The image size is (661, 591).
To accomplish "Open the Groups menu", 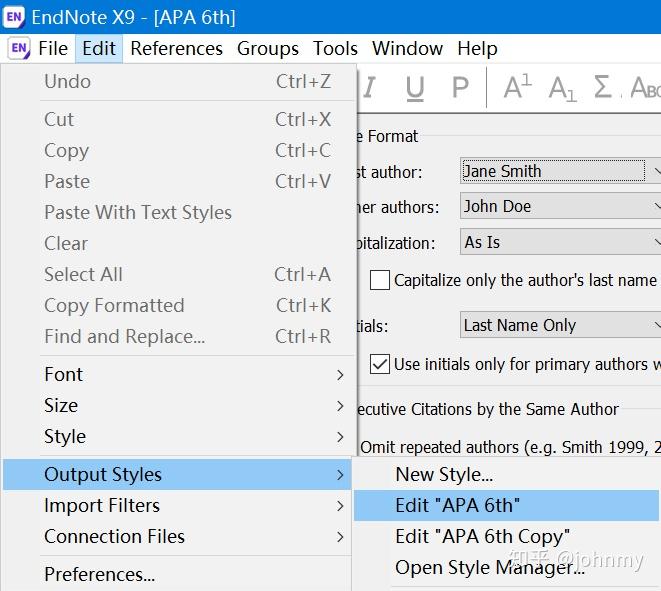I will coord(268,48).
